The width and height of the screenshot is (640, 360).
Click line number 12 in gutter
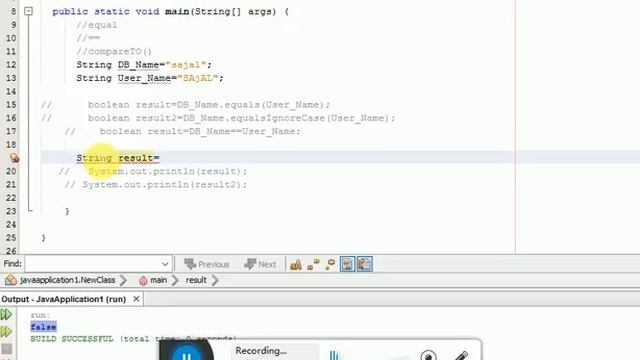(11, 64)
